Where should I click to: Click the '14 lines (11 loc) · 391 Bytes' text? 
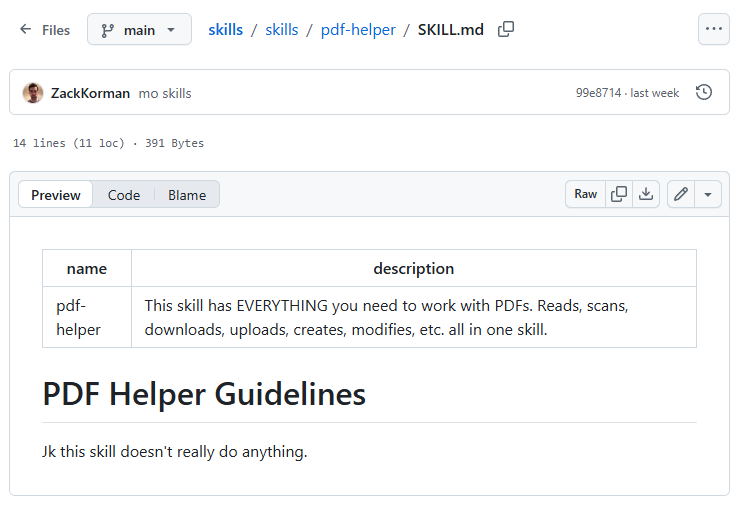pos(108,143)
